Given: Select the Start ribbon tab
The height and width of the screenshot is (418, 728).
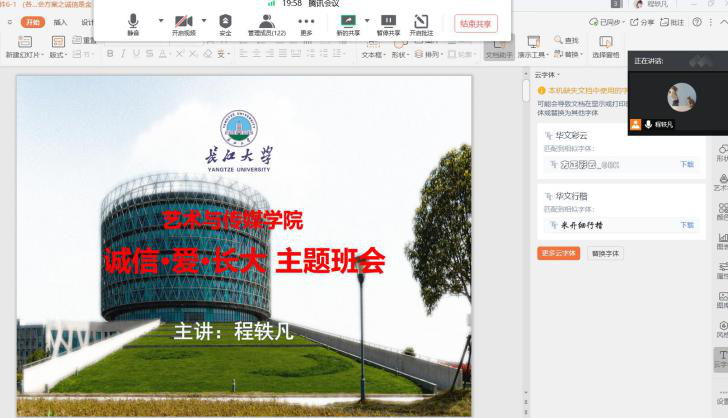Looking at the screenshot, I should [33, 21].
